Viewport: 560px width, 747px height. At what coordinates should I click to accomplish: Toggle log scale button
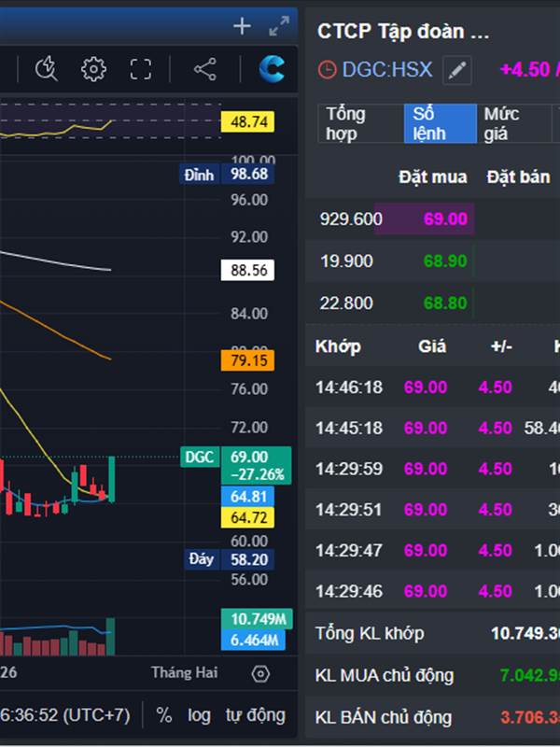coord(199,715)
